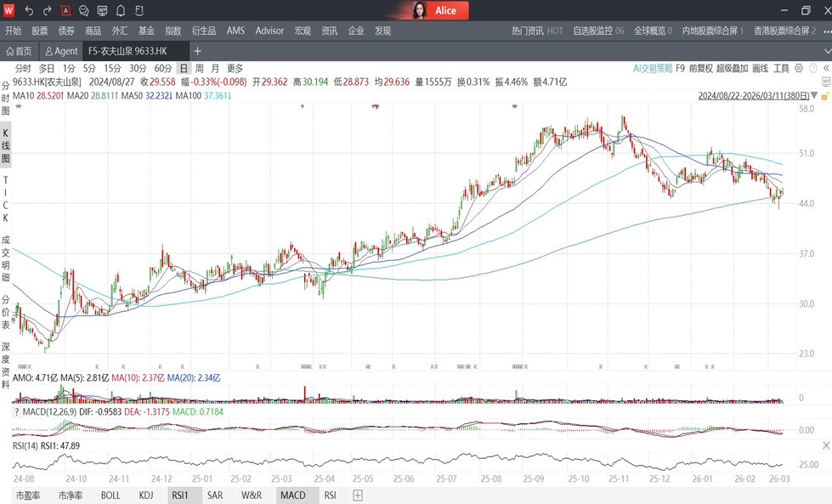
Task: Add a new indicator with plus icon
Action: click(x=358, y=495)
